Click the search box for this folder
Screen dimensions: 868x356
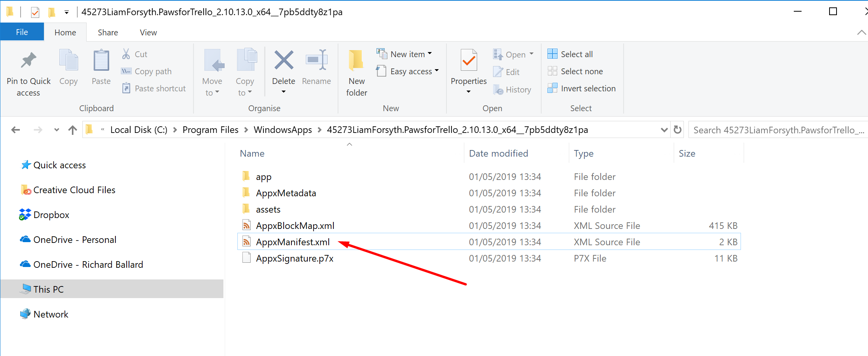(778, 130)
